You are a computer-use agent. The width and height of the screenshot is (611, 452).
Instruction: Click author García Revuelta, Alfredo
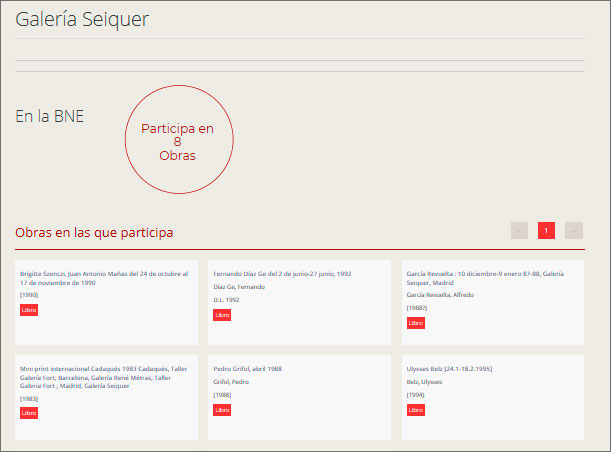click(440, 295)
